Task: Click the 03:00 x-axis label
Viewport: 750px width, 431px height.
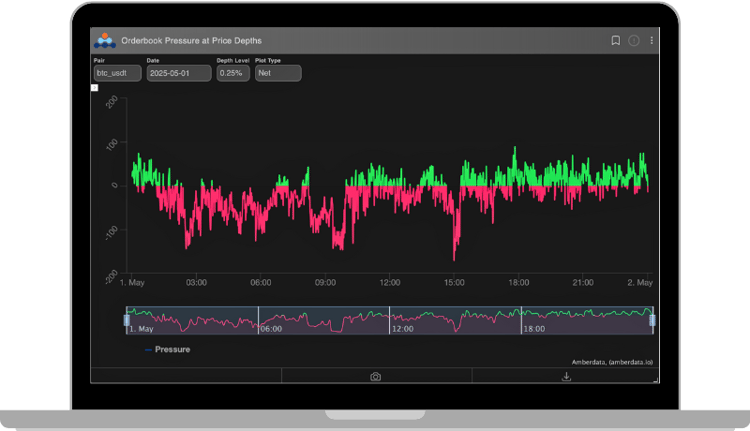Action: [196, 283]
